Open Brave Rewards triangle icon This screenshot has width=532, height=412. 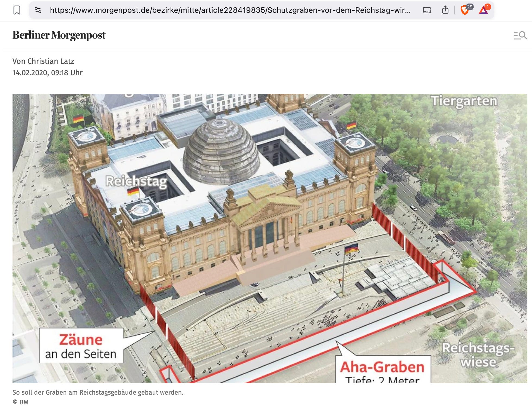coord(483,10)
